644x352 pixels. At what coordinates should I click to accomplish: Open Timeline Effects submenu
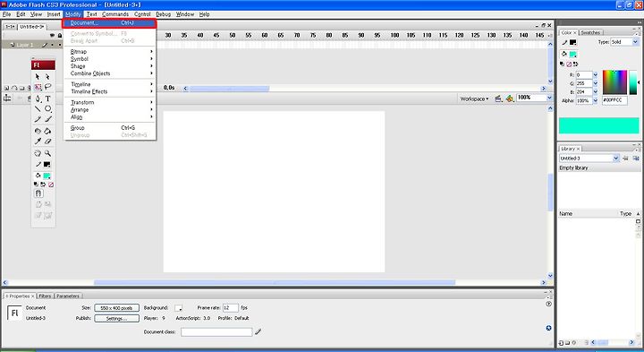coord(110,91)
